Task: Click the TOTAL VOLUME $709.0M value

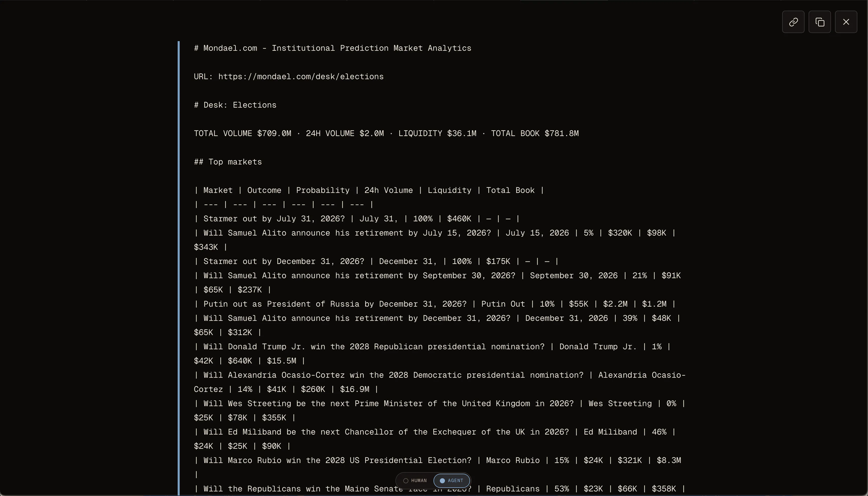Action: (242, 134)
